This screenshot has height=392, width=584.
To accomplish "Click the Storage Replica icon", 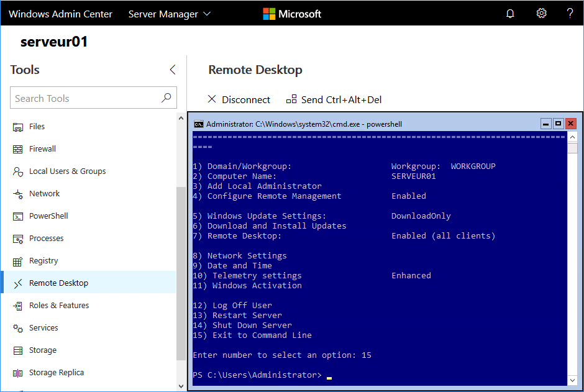I will pos(18,373).
